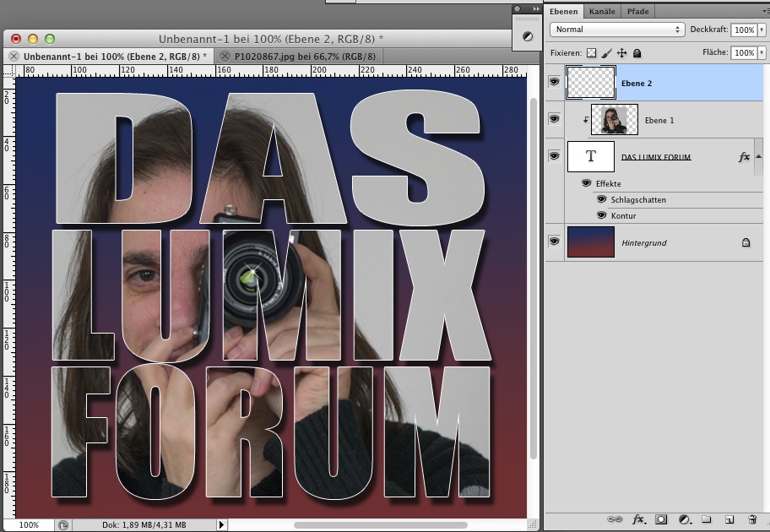Collapse the effects list on the text layer
The image size is (770, 532).
(x=758, y=157)
